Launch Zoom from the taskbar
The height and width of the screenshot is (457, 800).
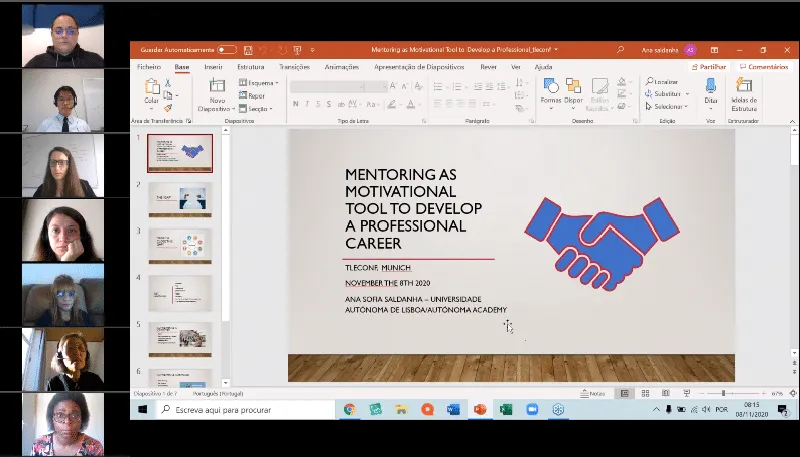pos(532,409)
